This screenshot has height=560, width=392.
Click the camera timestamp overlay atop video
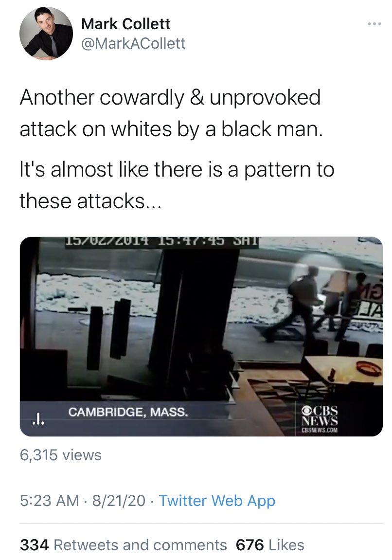coord(162,241)
